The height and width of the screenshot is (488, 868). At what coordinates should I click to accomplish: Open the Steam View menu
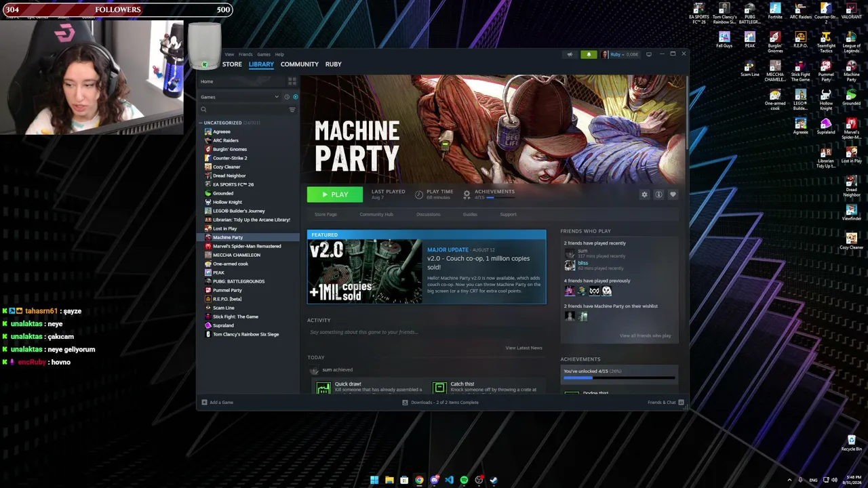tap(229, 54)
